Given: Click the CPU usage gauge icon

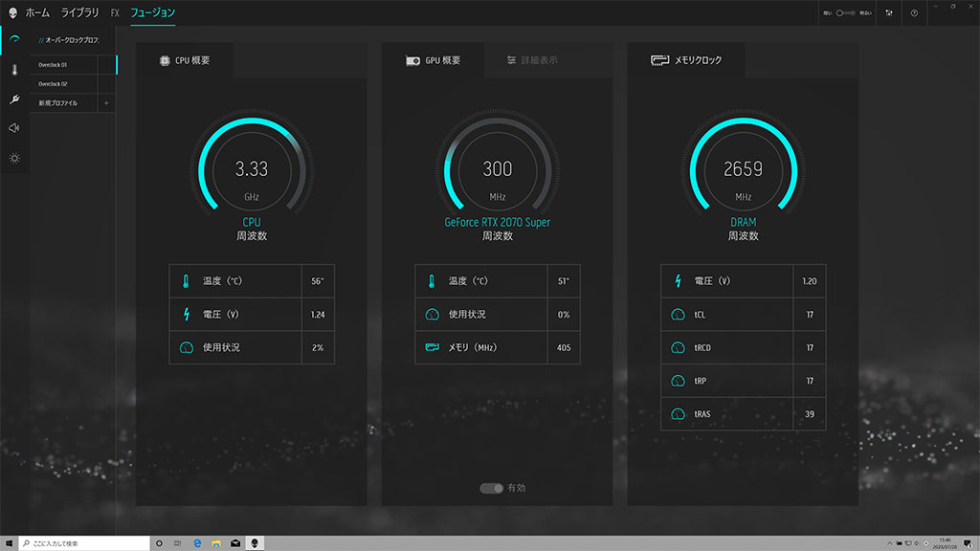Looking at the screenshot, I should point(187,347).
